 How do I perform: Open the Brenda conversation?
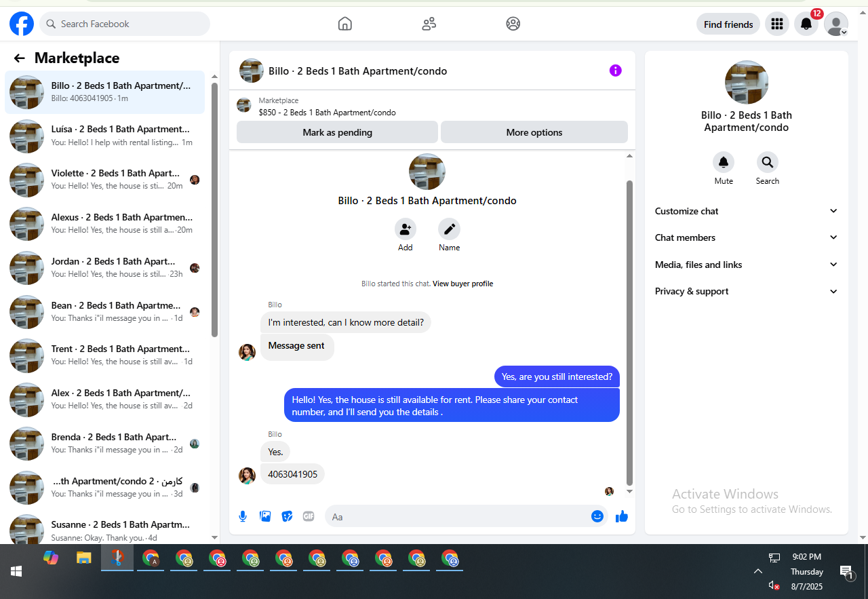click(105, 444)
